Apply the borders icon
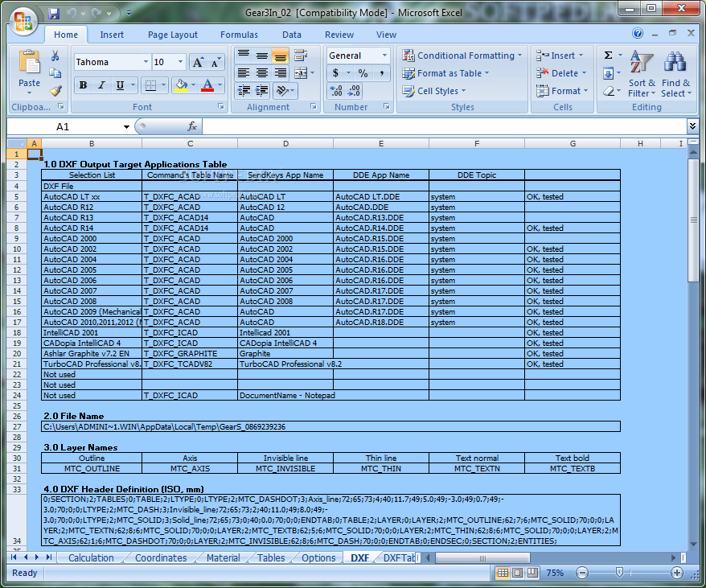The width and height of the screenshot is (706, 588). click(x=151, y=84)
